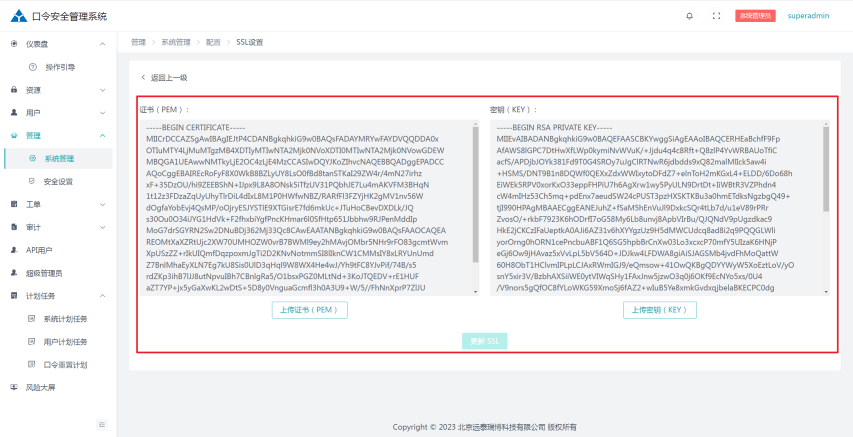Image resolution: width=853 pixels, height=437 pixels.
Task: Click the 系统计划任务 icon
Action: 32,319
